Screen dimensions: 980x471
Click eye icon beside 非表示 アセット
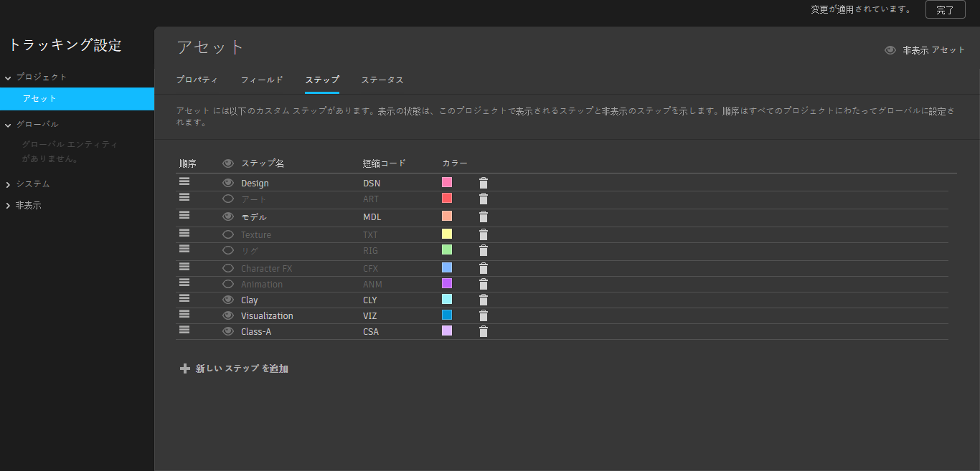pos(890,50)
